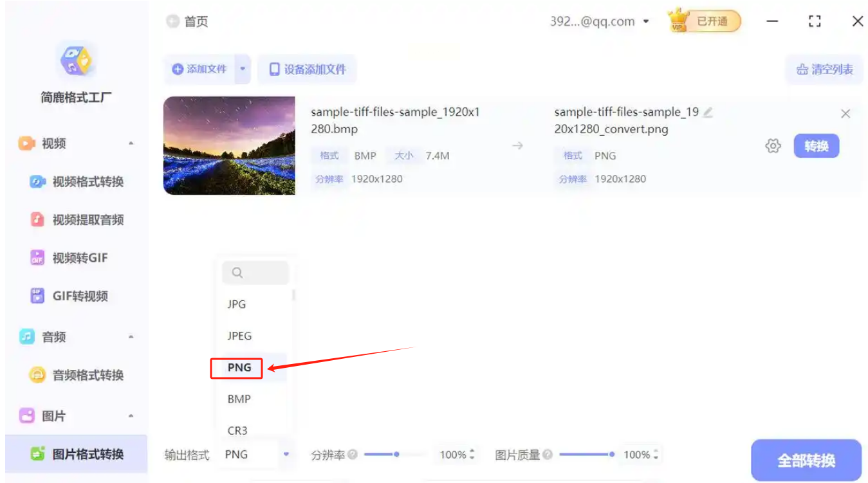Open 视频提取音频 in sidebar

77,220
